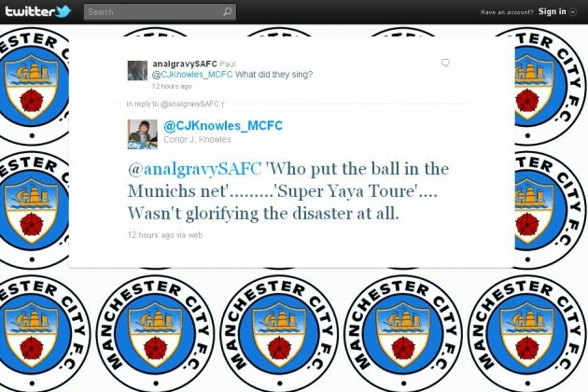Open the in reply to @analgravySAFC link
Viewport: 588px width, 392px height.
click(173, 104)
